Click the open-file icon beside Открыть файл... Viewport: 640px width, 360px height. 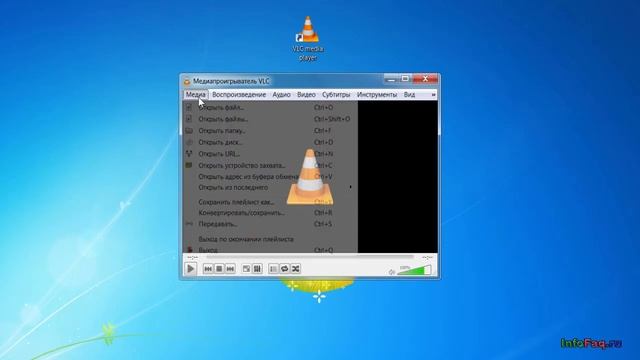[189, 107]
